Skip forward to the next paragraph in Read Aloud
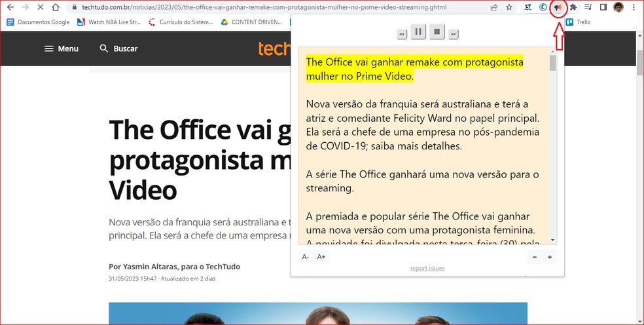Viewport: 644px width, 325px height. [x=453, y=34]
